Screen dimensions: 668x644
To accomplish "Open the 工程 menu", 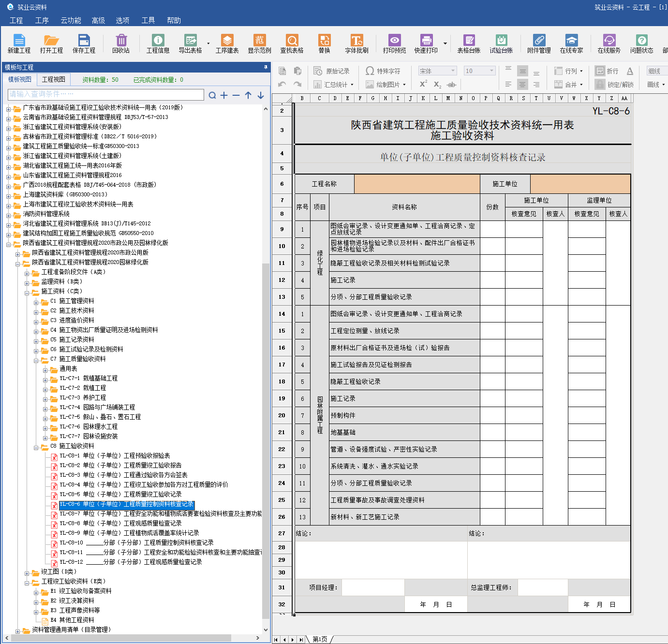I will 16,20.
